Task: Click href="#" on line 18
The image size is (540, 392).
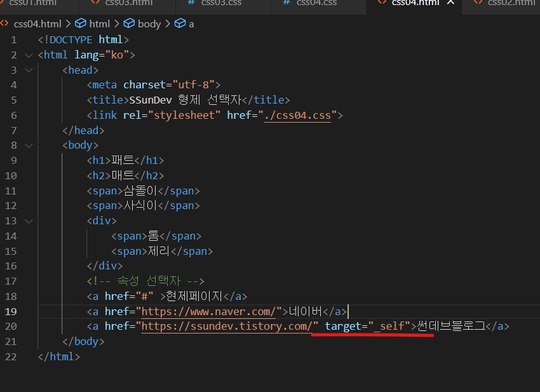Action: [129, 296]
